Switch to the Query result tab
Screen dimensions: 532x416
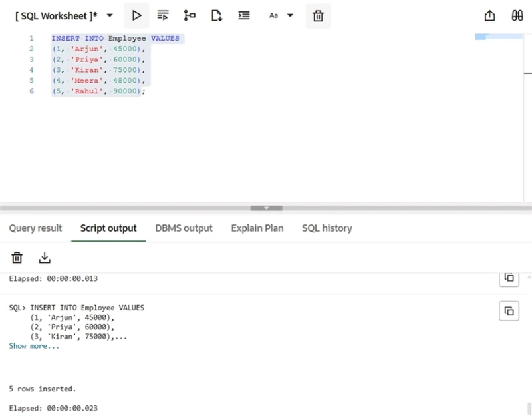(x=35, y=228)
